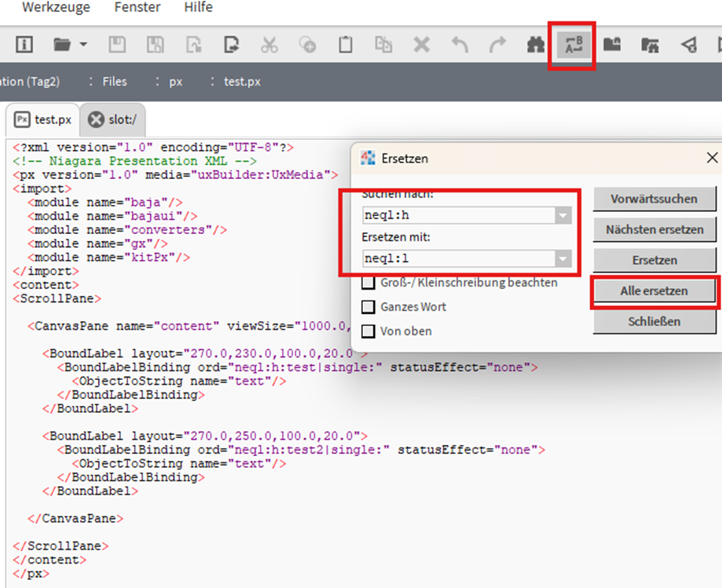Click the Save All toolbar icon
Screen dimensions: 722x588
point(156,45)
